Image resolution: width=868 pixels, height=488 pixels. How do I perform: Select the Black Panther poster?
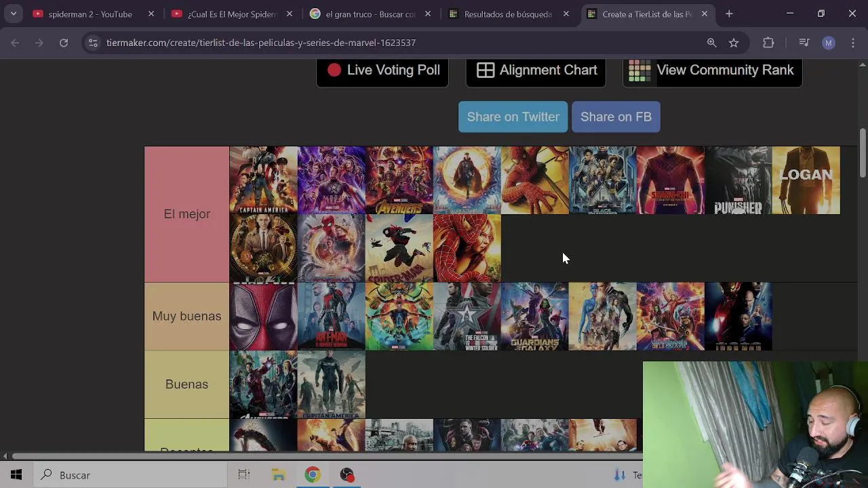click(603, 180)
